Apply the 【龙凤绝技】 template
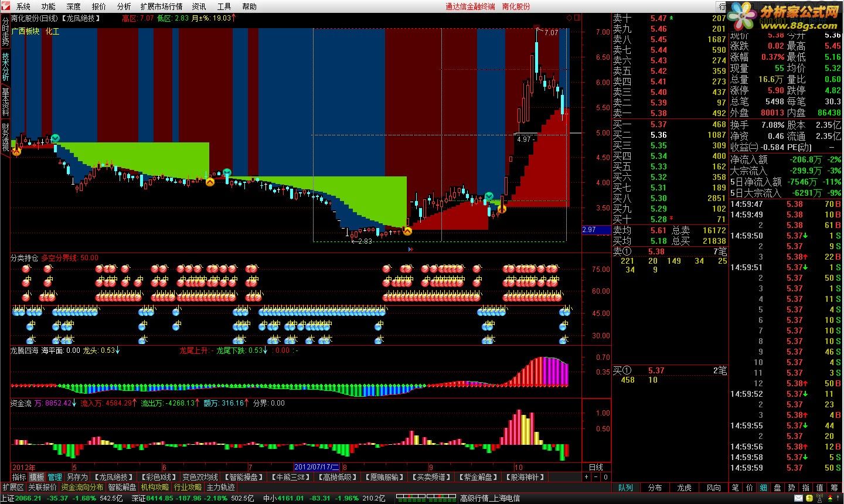844x504 pixels. (114, 478)
